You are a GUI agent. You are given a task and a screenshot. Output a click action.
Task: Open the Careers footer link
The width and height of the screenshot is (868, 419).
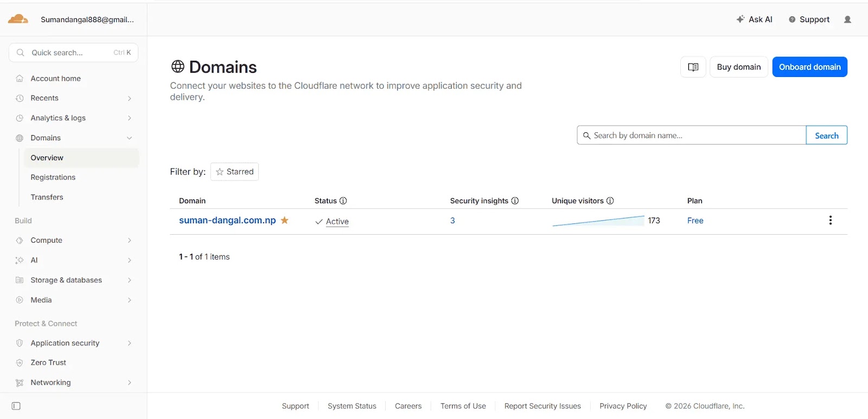click(x=408, y=406)
